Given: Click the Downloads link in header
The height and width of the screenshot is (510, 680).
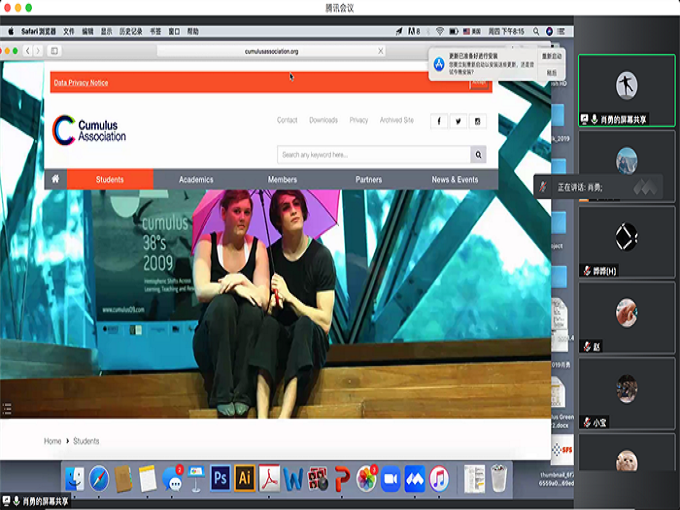Looking at the screenshot, I should (x=323, y=120).
